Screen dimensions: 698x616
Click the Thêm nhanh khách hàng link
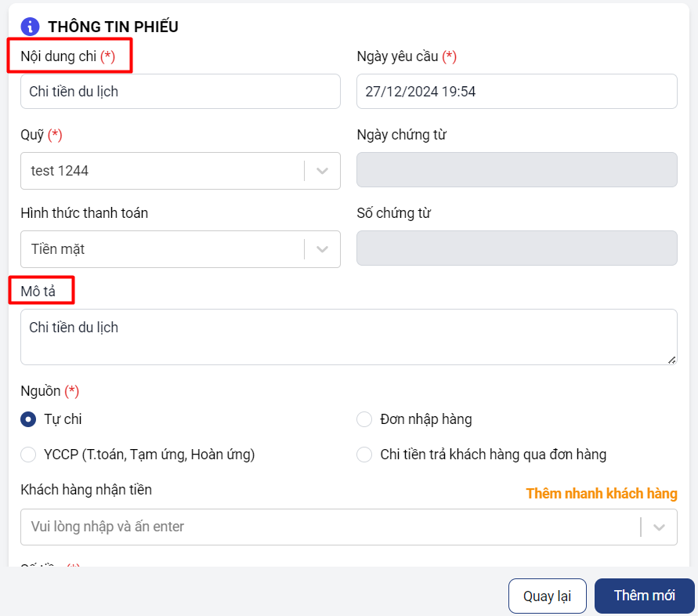[601, 494]
